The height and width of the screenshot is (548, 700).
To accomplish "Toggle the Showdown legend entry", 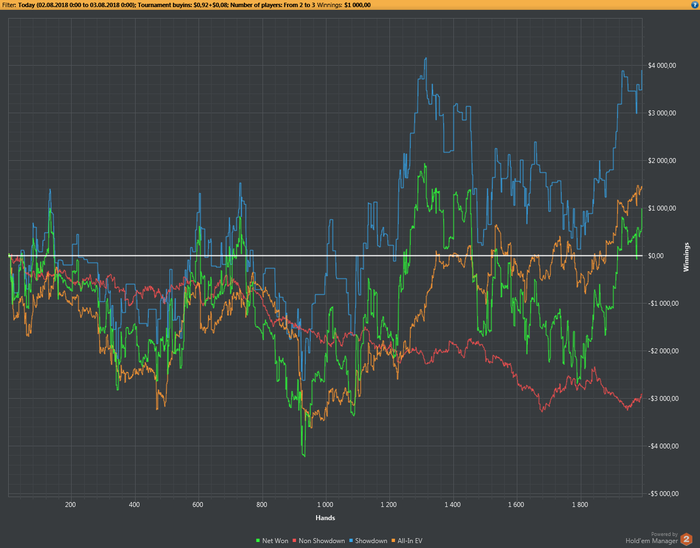I will 368,540.
